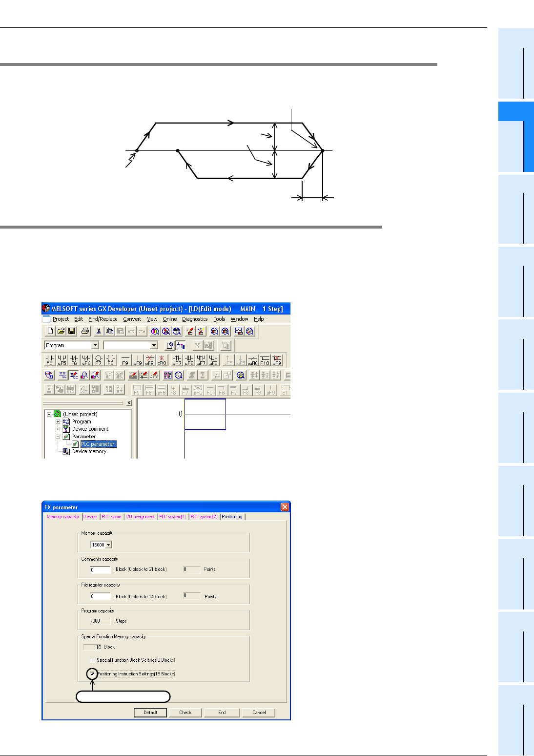
Task: Collapse the Parameter tree node
Action: 58,437
